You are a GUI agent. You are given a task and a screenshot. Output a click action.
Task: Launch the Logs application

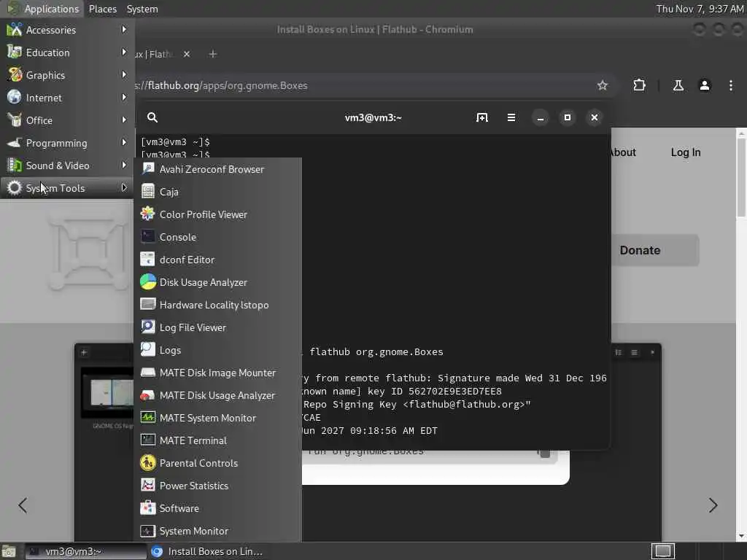tap(217, 350)
